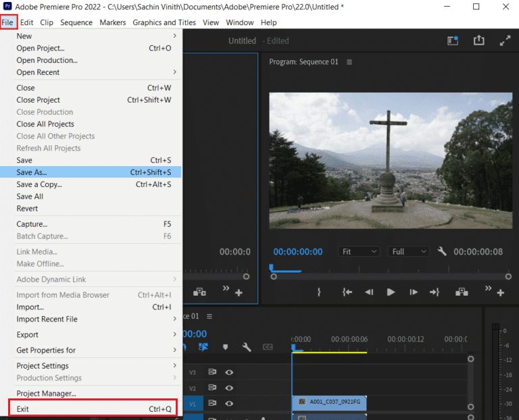Toggle V3 track output eye
This screenshot has width=519, height=420.
coord(229,372)
